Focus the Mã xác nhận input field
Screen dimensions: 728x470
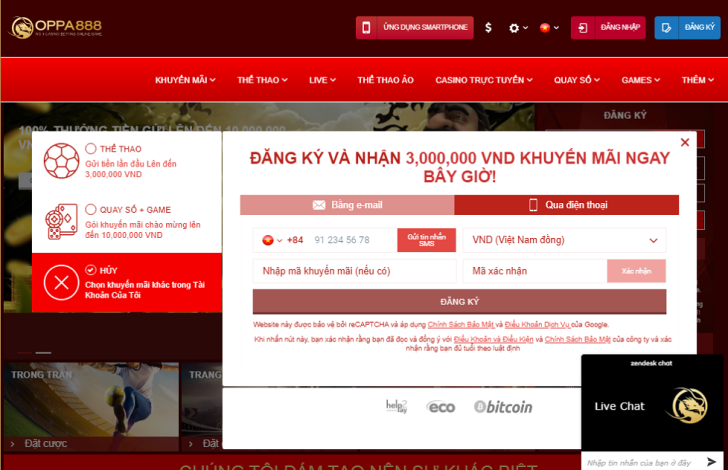[535, 271]
